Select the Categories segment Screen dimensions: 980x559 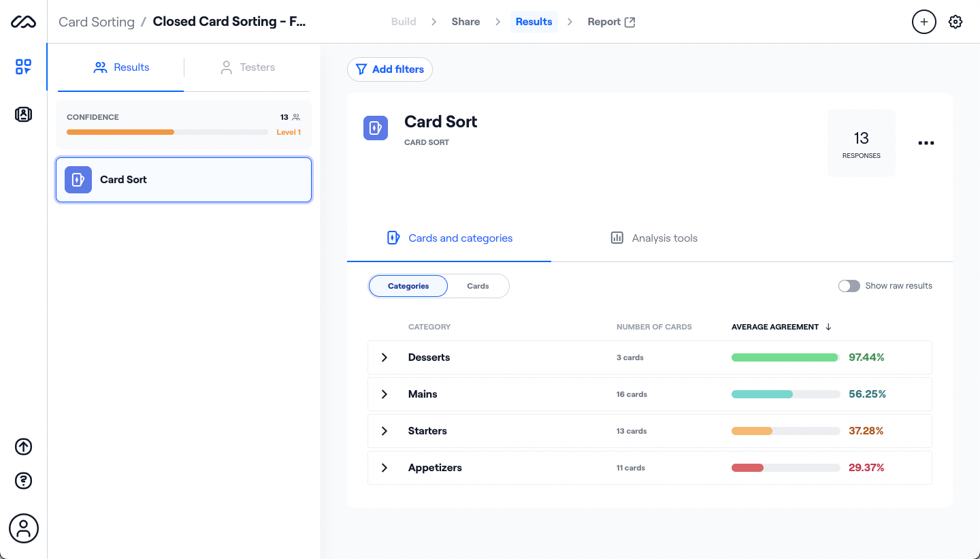click(408, 285)
